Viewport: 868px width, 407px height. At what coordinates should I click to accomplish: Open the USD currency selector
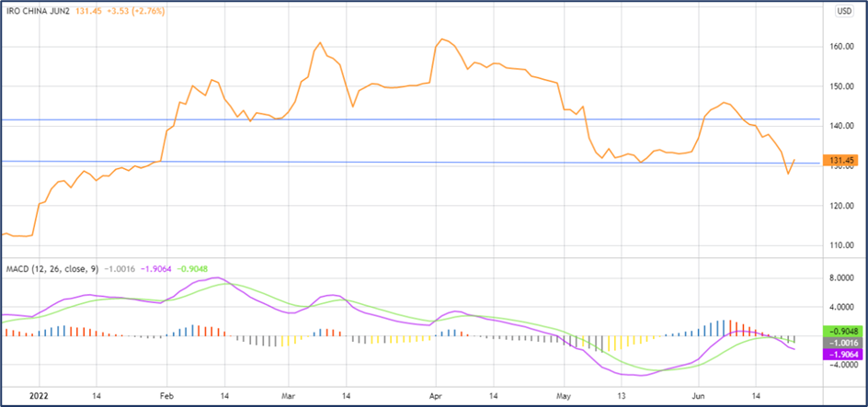(x=844, y=10)
